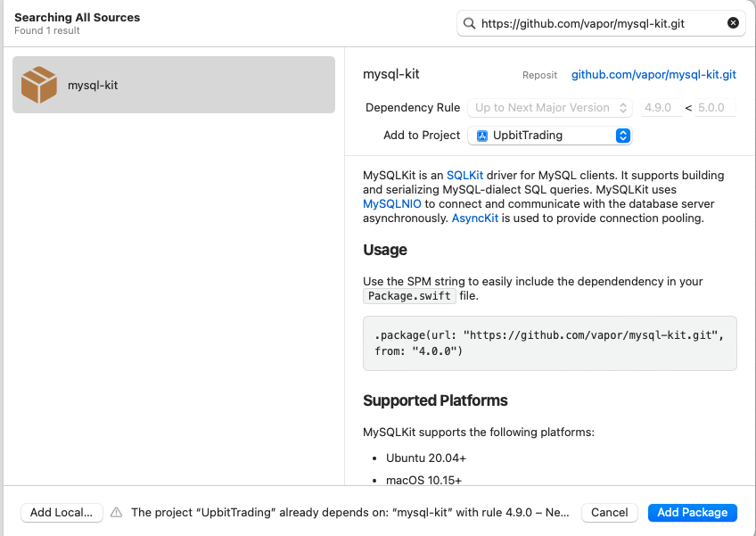Click the Supported Platforms heading

(x=435, y=400)
